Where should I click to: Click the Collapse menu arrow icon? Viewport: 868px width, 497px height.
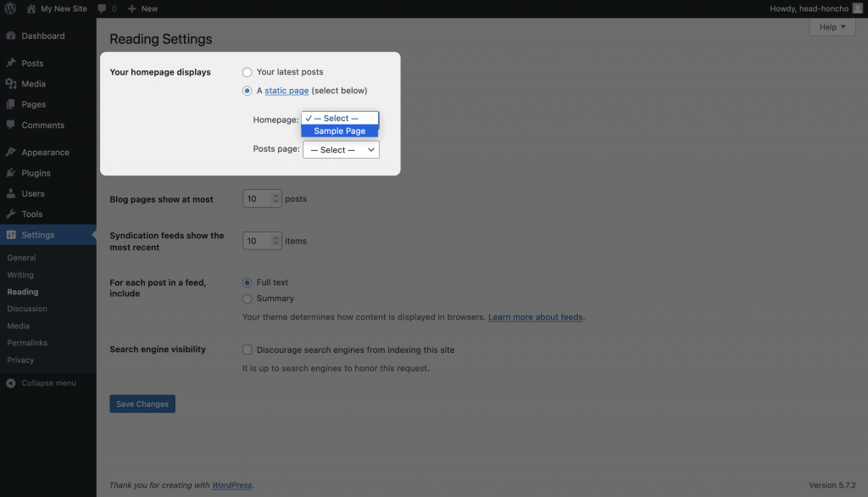(x=11, y=383)
